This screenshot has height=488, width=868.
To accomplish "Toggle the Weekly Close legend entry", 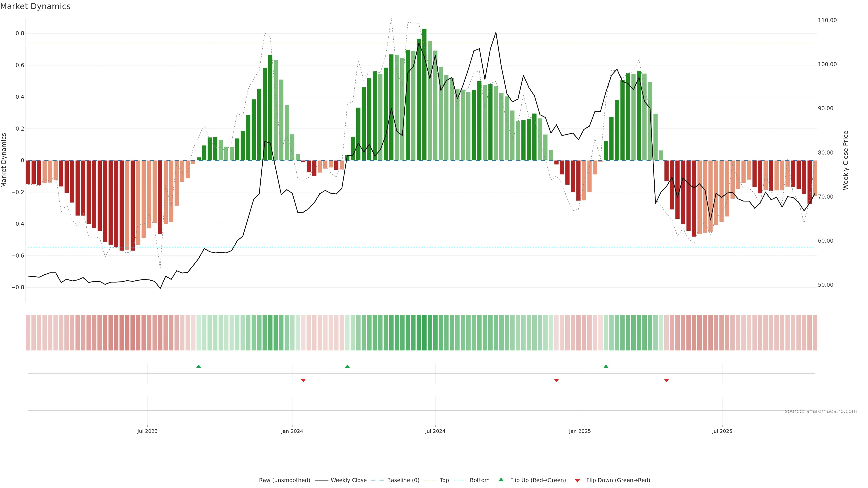I will click(x=348, y=480).
